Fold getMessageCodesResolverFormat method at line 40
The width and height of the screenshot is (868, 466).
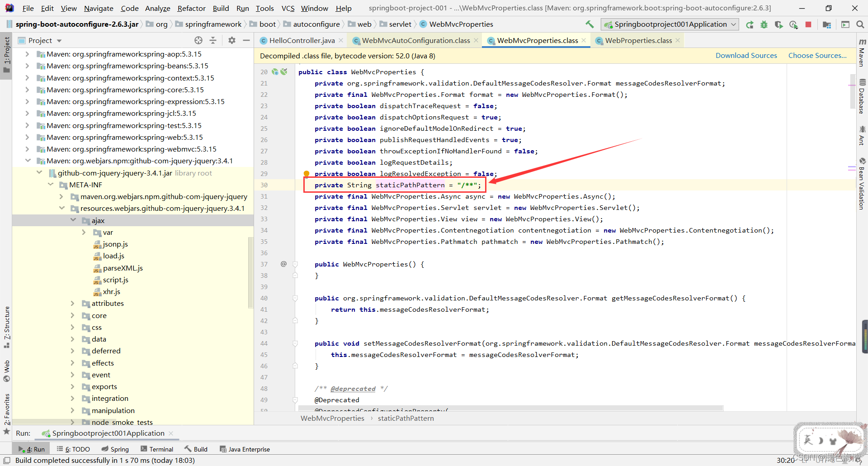295,298
